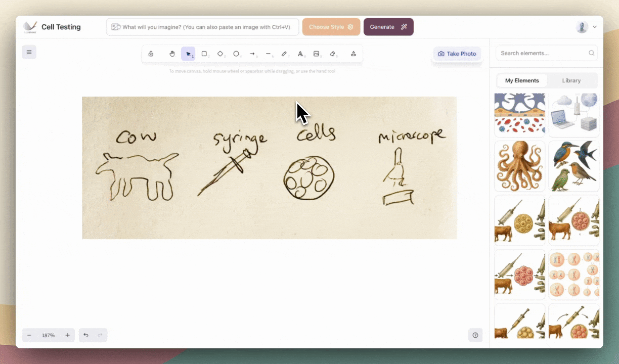
Task: Switch to My Elements tab
Action: (x=522, y=80)
